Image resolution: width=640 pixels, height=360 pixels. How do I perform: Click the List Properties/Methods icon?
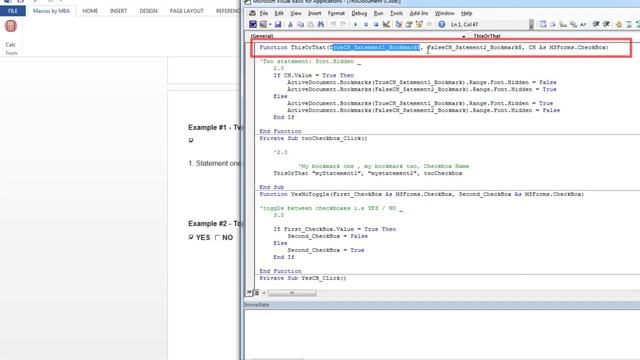[x=542, y=24]
